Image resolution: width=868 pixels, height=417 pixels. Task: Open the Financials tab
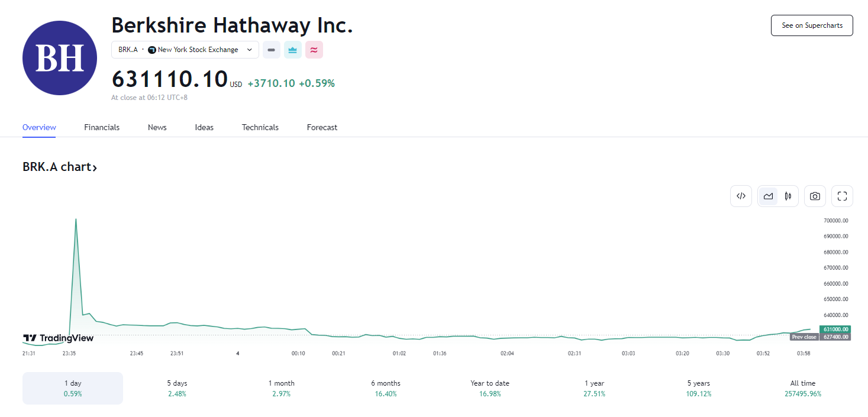click(x=102, y=127)
